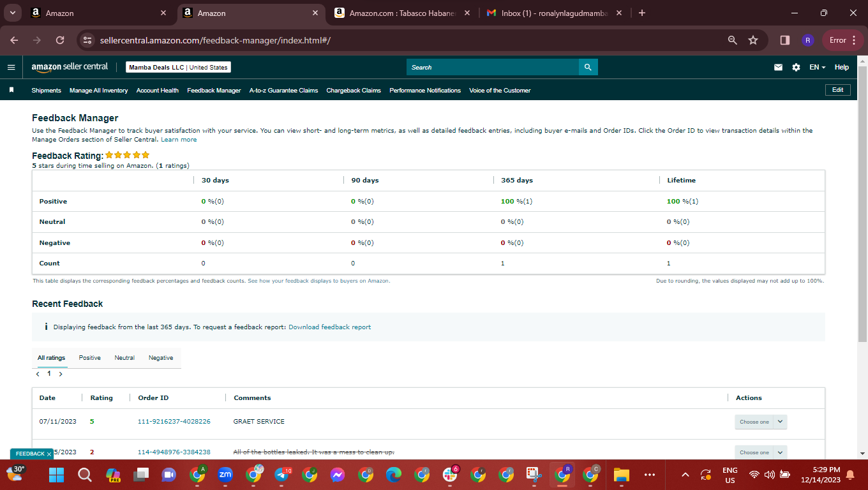This screenshot has width=868, height=490.
Task: Open Messenger from the taskbar
Action: coord(338,475)
